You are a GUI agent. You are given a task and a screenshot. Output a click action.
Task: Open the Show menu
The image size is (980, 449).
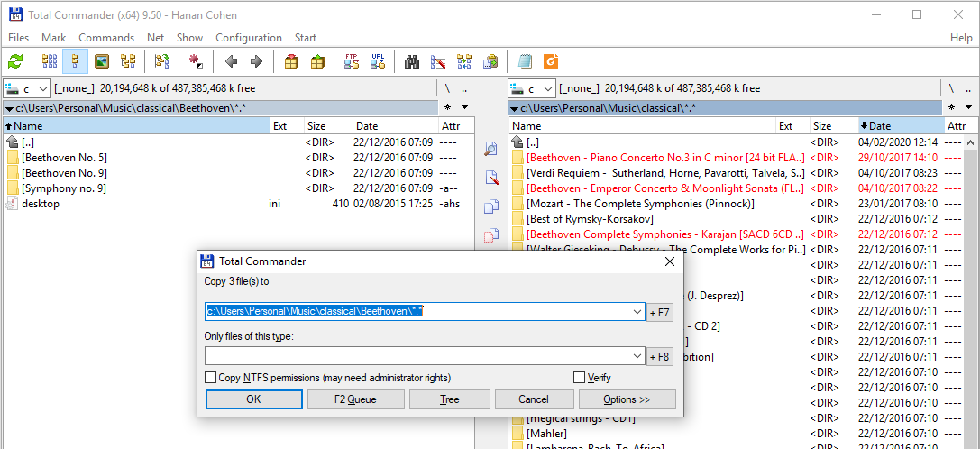coord(189,38)
